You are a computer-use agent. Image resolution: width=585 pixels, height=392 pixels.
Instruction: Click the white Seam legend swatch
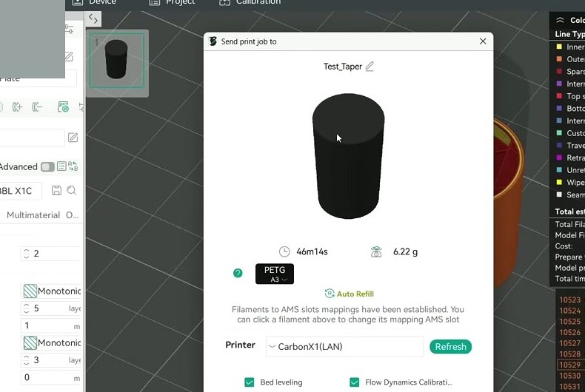559,195
